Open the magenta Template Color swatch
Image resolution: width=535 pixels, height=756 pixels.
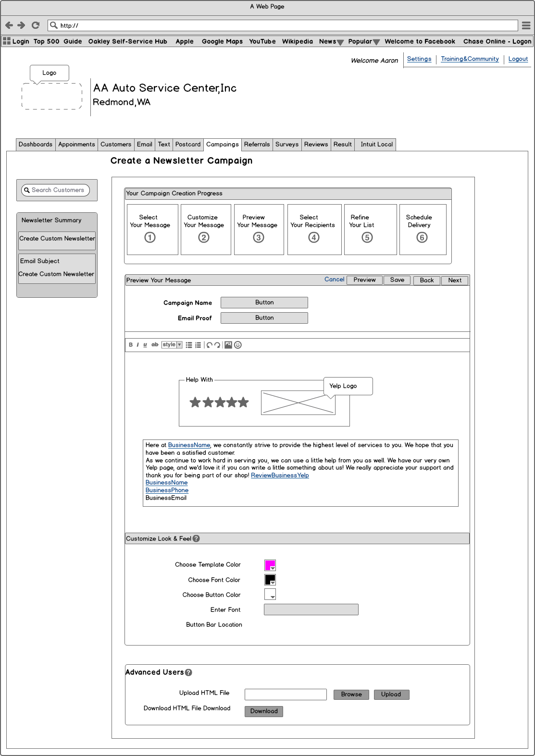270,565
